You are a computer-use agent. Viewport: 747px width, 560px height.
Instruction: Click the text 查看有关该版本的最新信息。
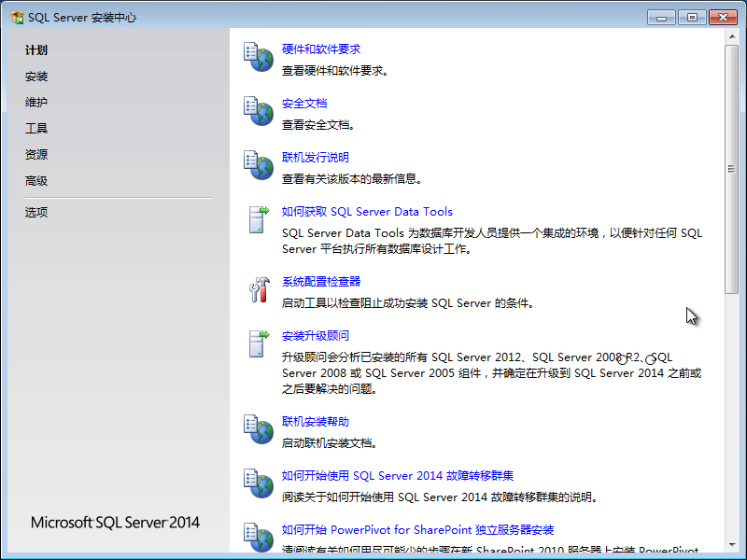(x=353, y=179)
